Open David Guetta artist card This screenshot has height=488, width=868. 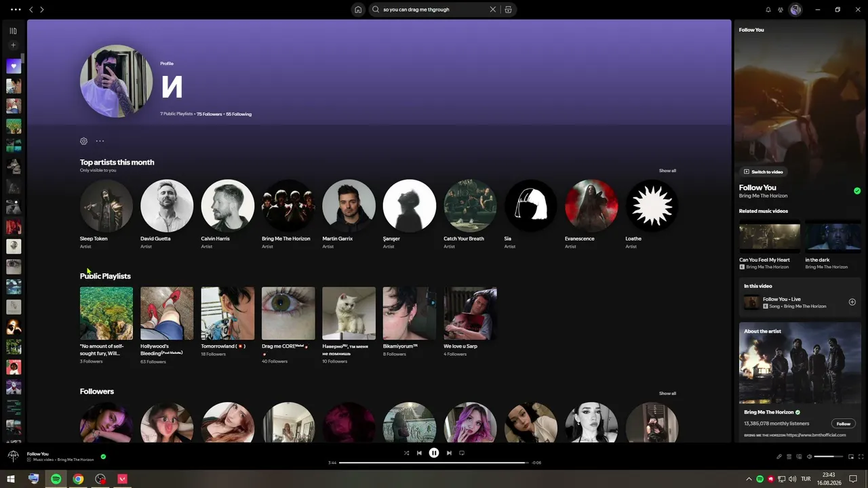[167, 215]
